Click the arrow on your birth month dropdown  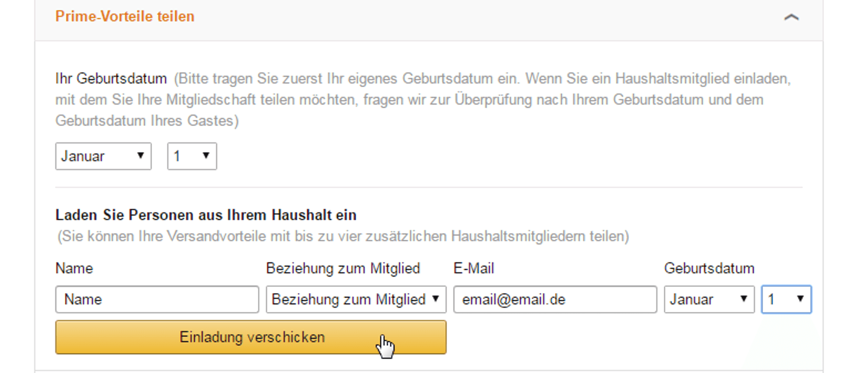tap(140, 156)
